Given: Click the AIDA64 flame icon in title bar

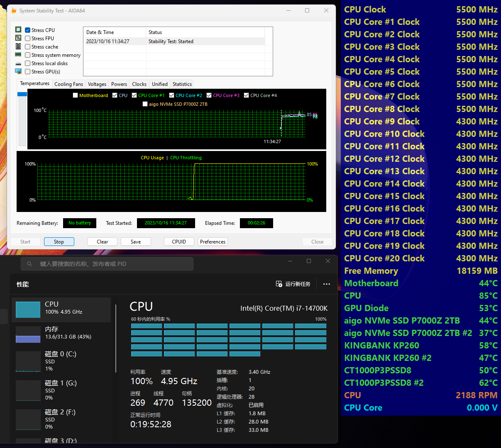Looking at the screenshot, I should pyautogui.click(x=14, y=10).
